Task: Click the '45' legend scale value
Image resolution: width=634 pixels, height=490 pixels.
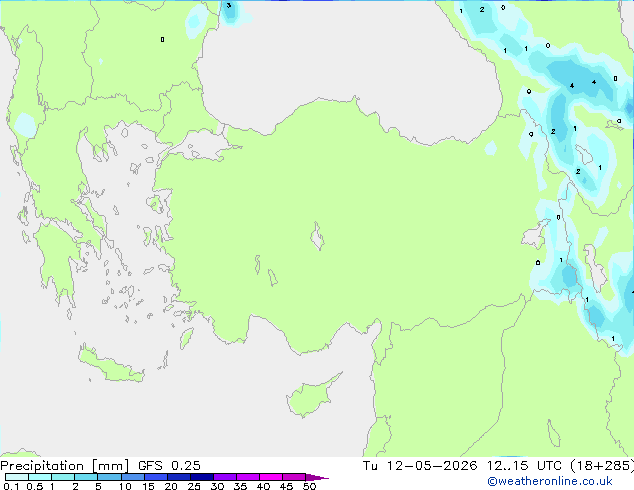Action: coord(287,486)
